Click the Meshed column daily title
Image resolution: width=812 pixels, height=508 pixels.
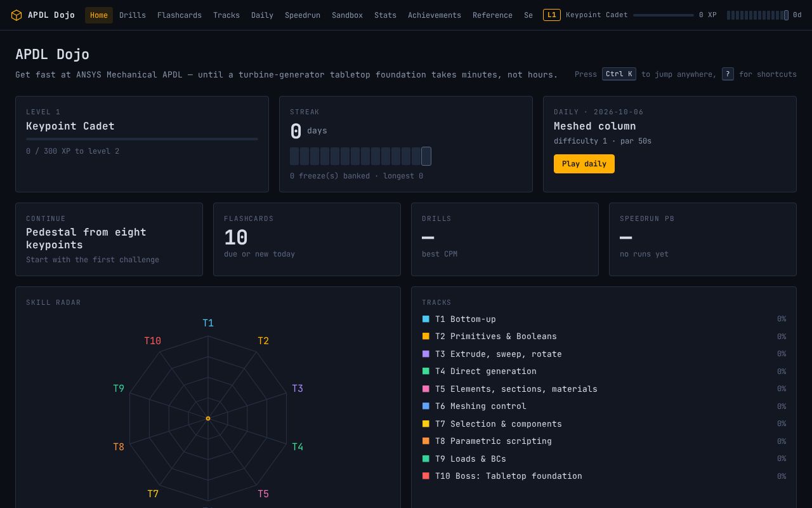coord(594,126)
